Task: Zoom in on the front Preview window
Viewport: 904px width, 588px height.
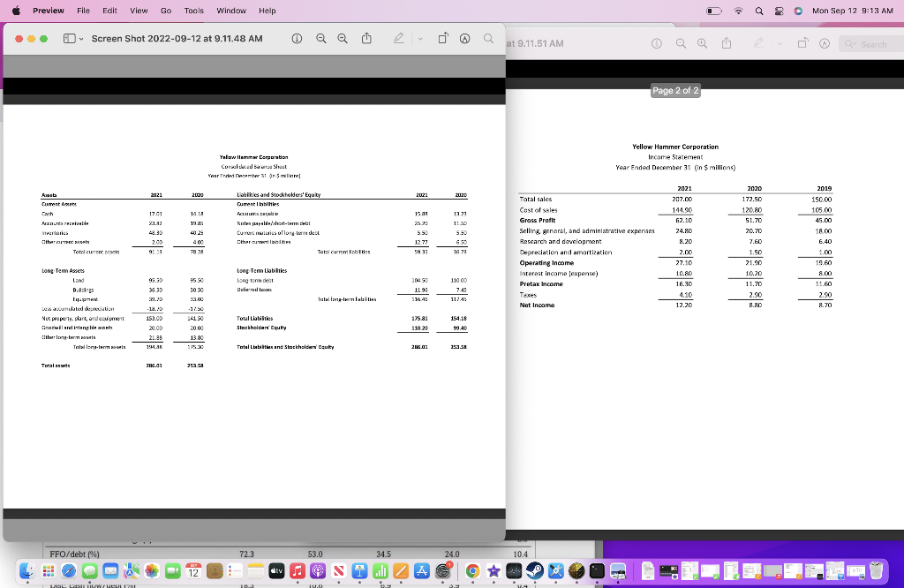Action: [343, 39]
